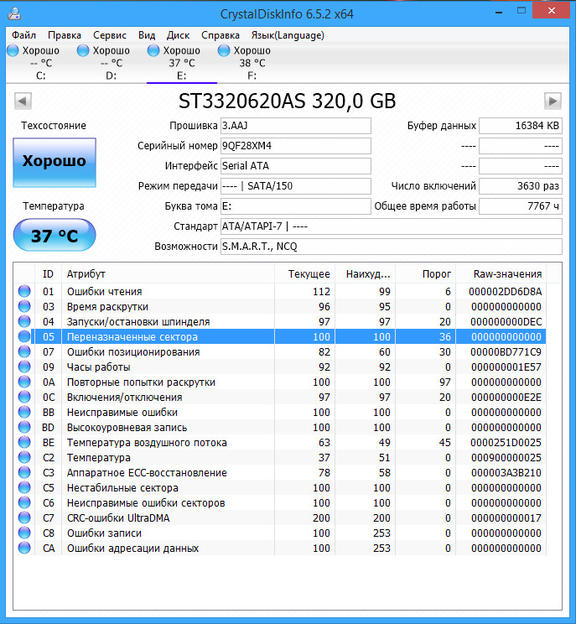This screenshot has height=624, width=576.
Task: Open the Файл menu
Action: coord(23,35)
